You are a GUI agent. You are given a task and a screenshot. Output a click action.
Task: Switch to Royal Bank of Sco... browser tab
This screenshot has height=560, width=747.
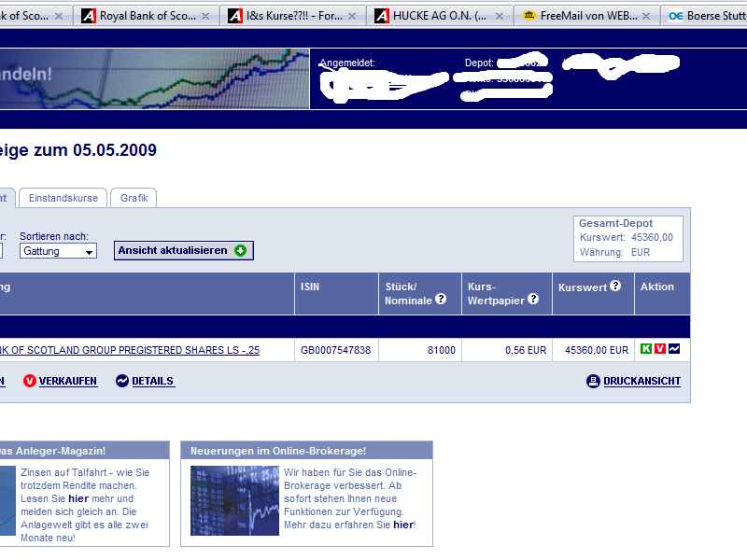tap(147, 16)
